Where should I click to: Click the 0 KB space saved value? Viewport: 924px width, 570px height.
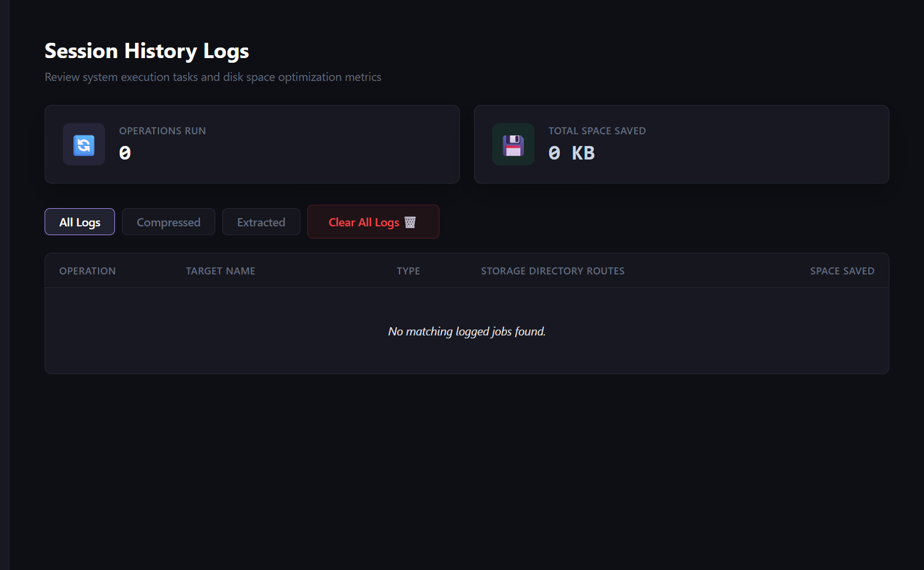click(571, 153)
